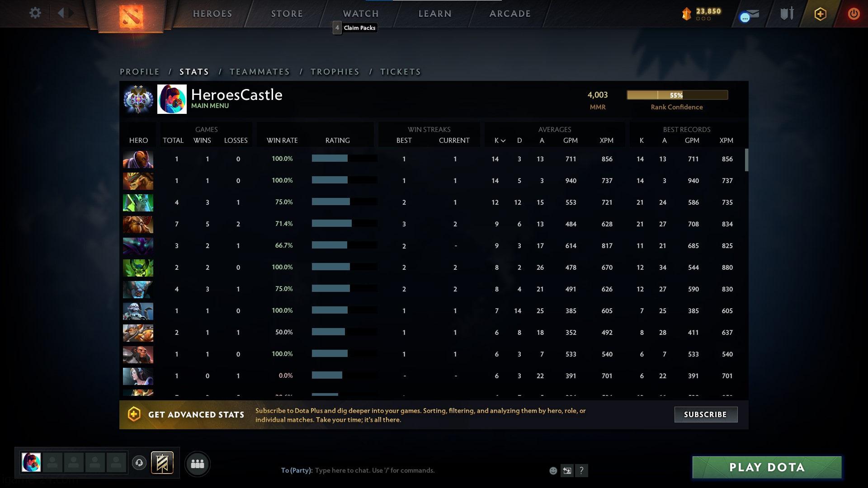Open the armory shield and sword icon
The image size is (868, 488).
point(787,14)
